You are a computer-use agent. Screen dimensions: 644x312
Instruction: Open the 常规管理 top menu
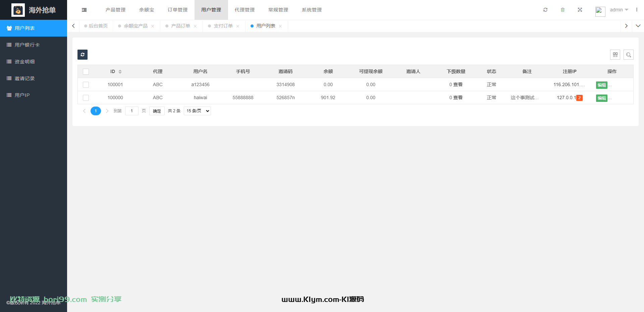click(x=278, y=10)
